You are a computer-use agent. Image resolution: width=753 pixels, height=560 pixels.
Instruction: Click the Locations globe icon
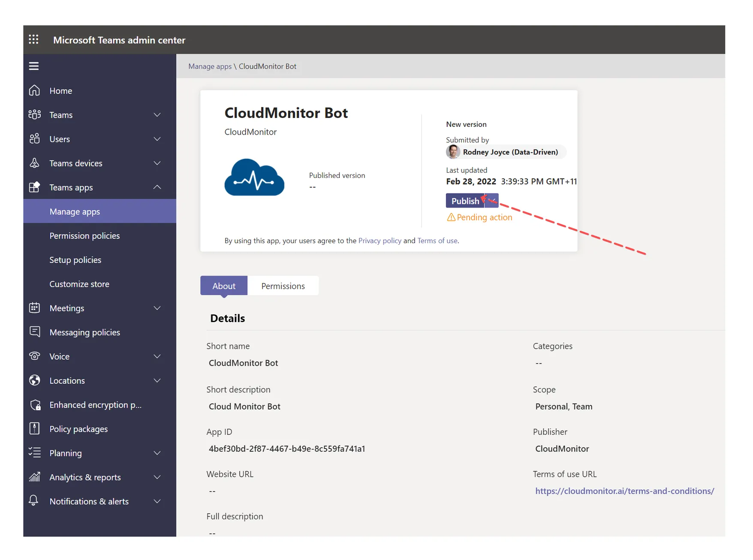[x=34, y=380]
